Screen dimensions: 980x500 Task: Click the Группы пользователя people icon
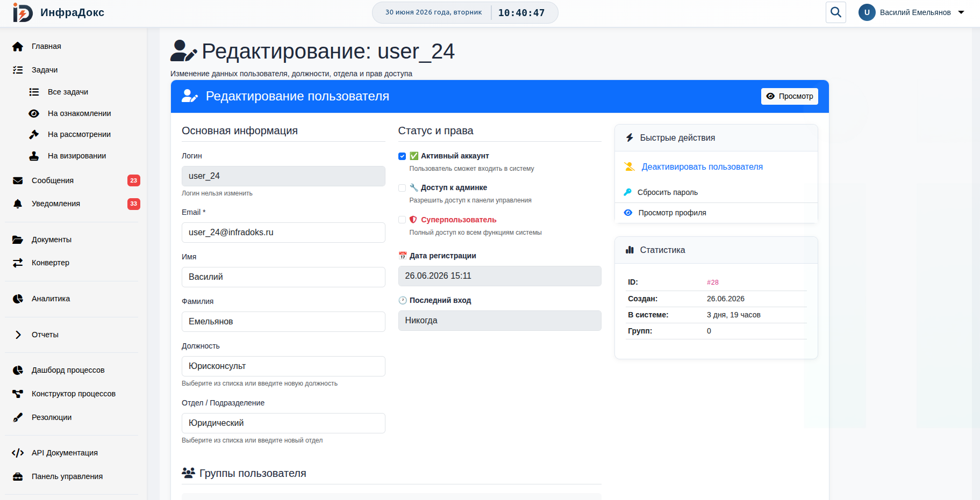tap(188, 473)
